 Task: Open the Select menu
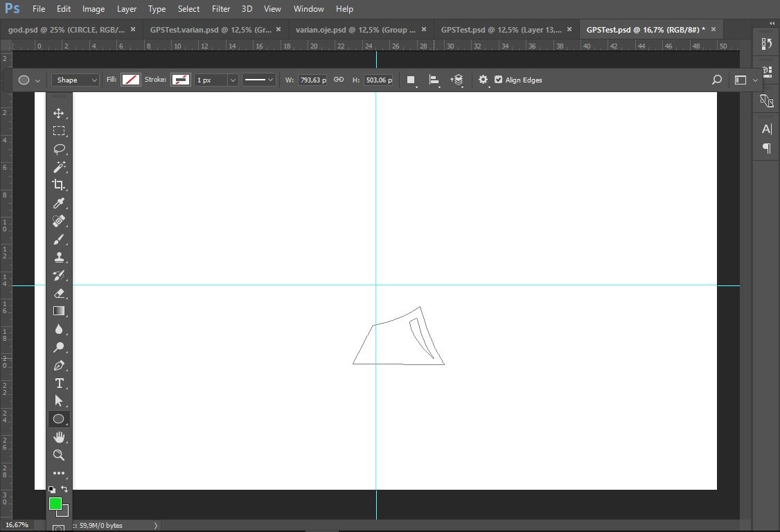188,9
